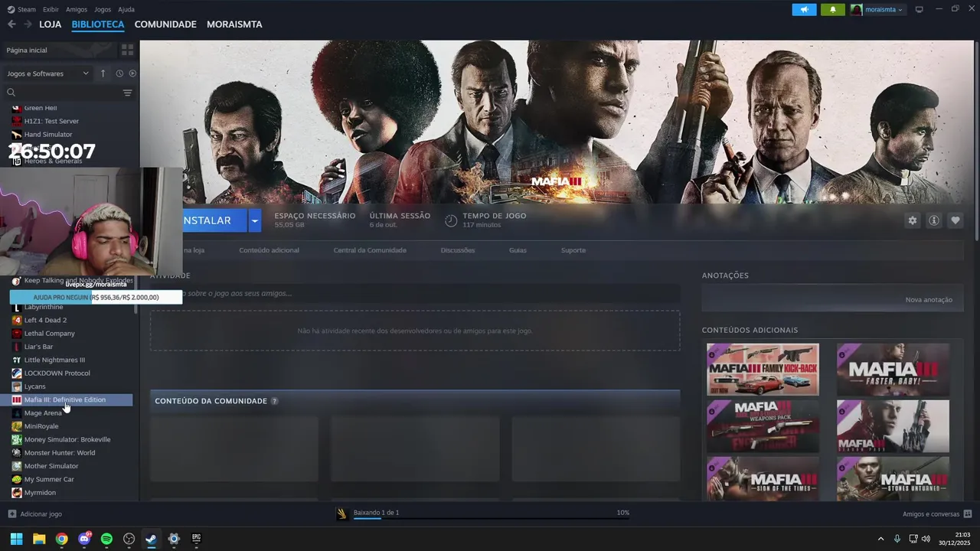
Task: Open Faster, Baby! DLC thumbnail
Action: tap(893, 370)
